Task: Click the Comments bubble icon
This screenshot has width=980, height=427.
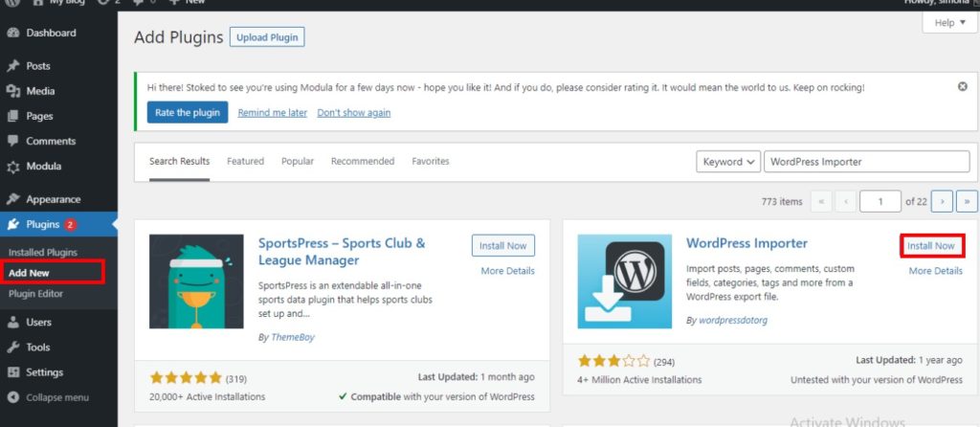Action: (x=13, y=142)
